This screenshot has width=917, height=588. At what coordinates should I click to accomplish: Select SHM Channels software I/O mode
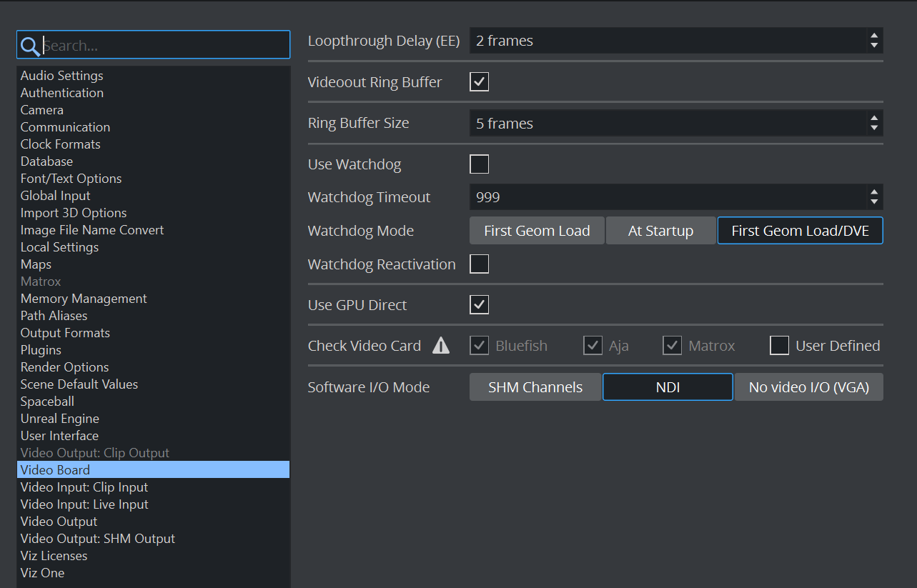535,387
